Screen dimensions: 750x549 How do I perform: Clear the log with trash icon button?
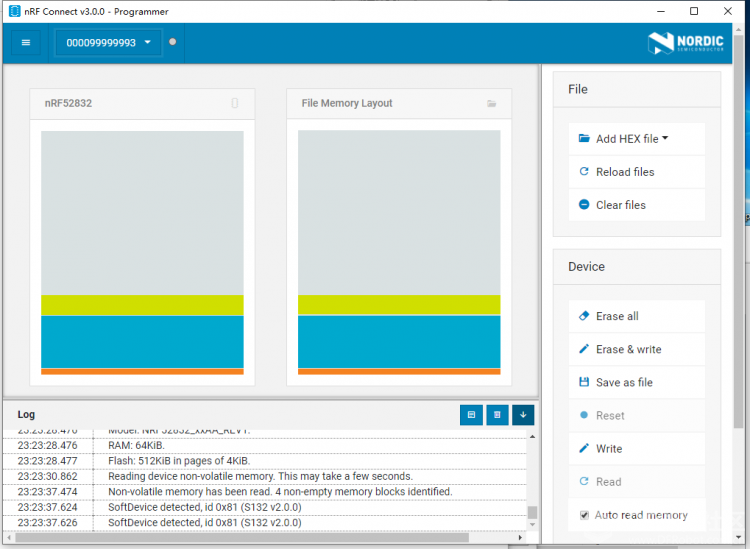pos(497,415)
